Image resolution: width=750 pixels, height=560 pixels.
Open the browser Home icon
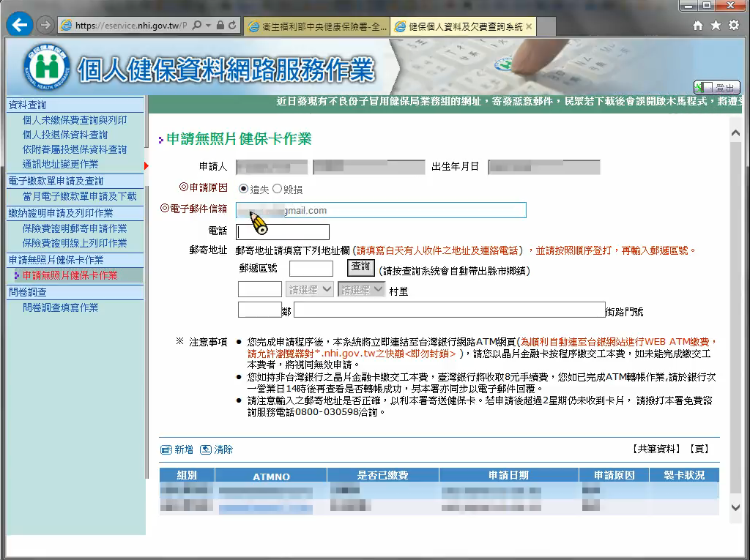pyautogui.click(x=698, y=26)
